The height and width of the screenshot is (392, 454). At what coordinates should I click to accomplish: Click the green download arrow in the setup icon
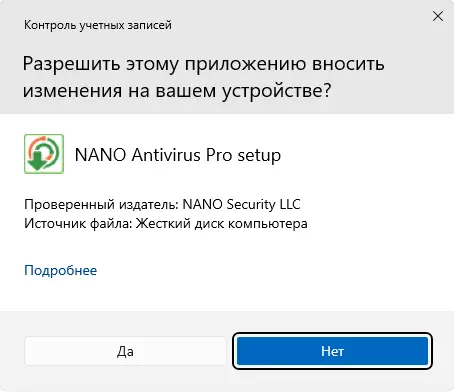click(37, 160)
